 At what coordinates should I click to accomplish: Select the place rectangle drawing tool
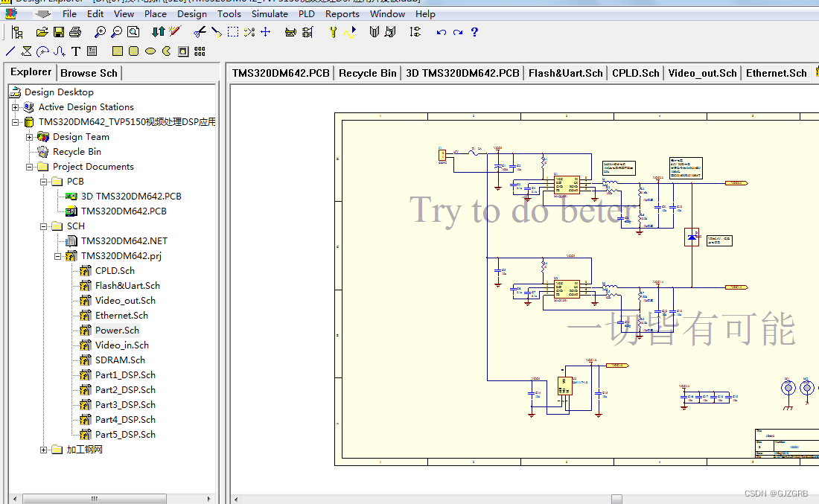point(117,51)
